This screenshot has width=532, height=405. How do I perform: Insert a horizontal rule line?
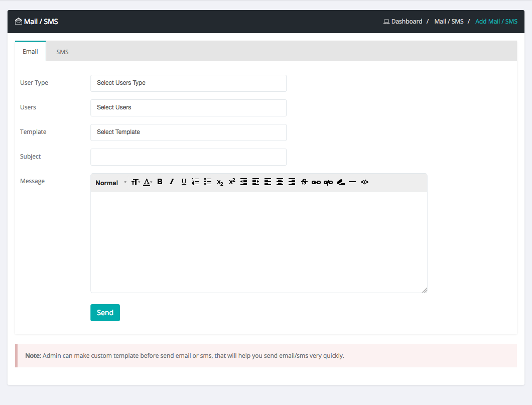[x=352, y=182]
